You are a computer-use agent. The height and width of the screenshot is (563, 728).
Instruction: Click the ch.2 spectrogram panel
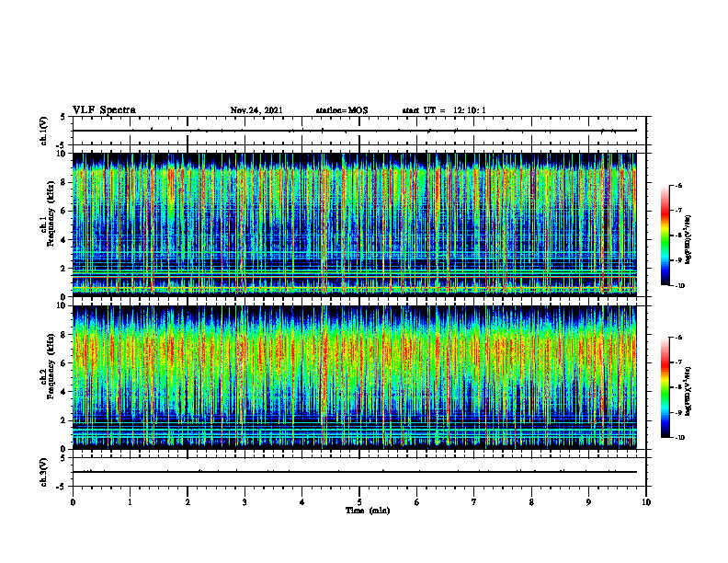point(354,377)
